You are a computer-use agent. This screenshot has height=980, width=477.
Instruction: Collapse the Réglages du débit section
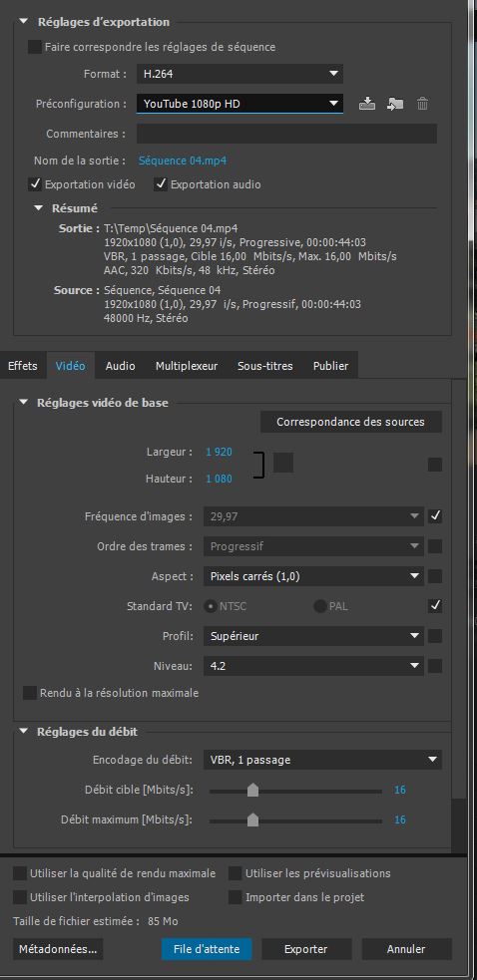coord(24,731)
